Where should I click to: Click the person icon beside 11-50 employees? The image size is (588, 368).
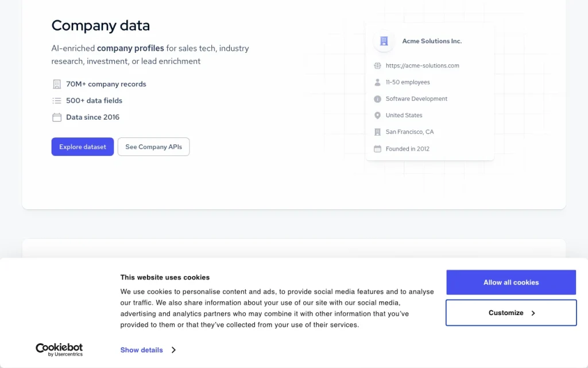[x=377, y=82]
